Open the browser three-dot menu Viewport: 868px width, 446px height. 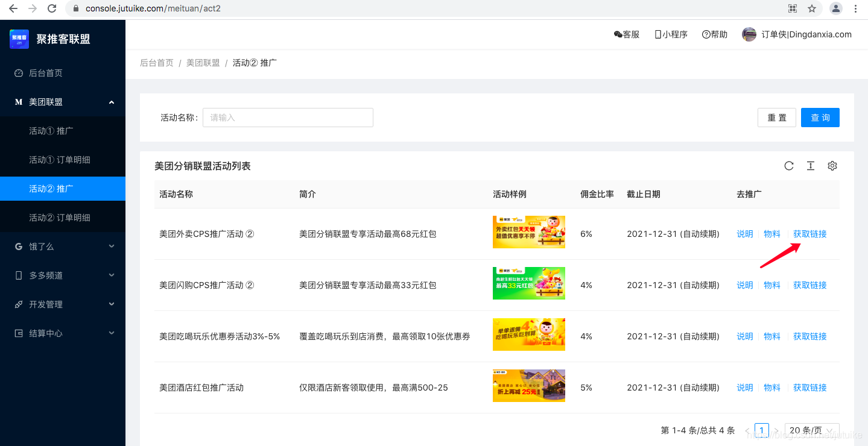click(x=856, y=8)
